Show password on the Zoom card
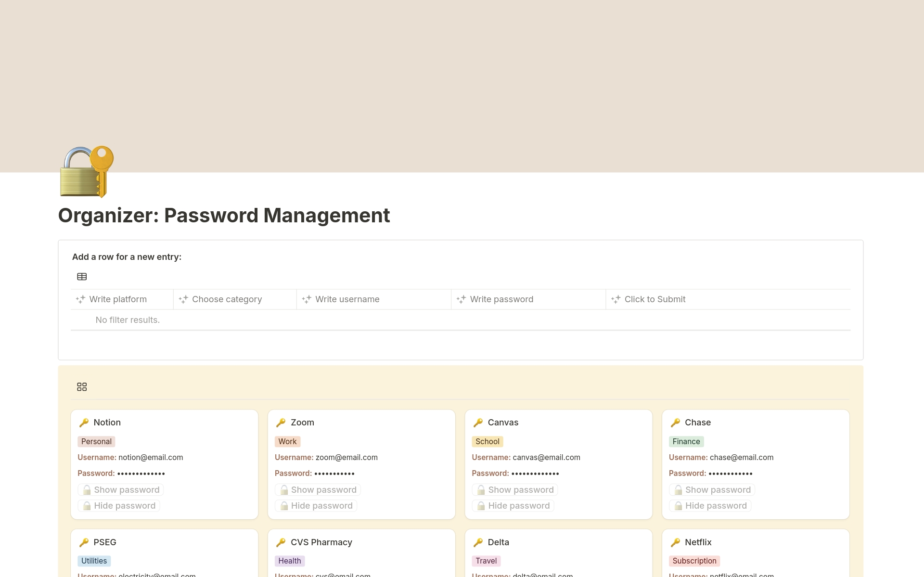 click(x=318, y=490)
